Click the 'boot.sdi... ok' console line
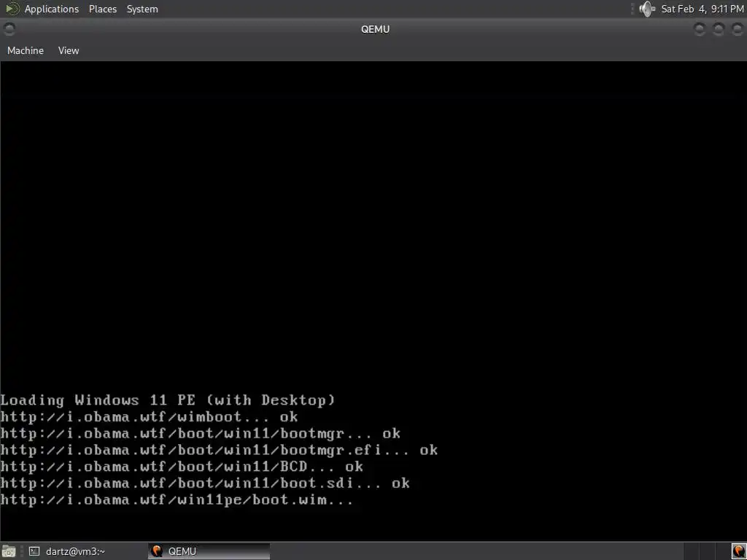747x560 pixels. [205, 483]
